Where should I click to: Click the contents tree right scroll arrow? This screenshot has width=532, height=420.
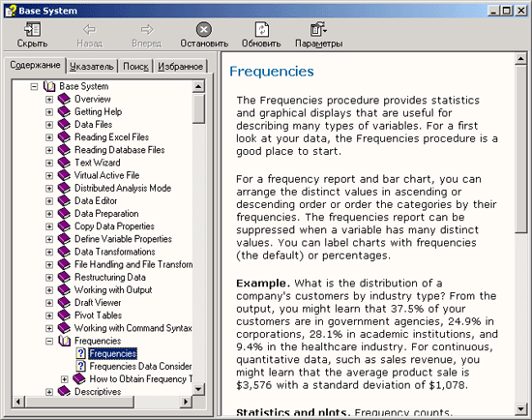(186, 402)
